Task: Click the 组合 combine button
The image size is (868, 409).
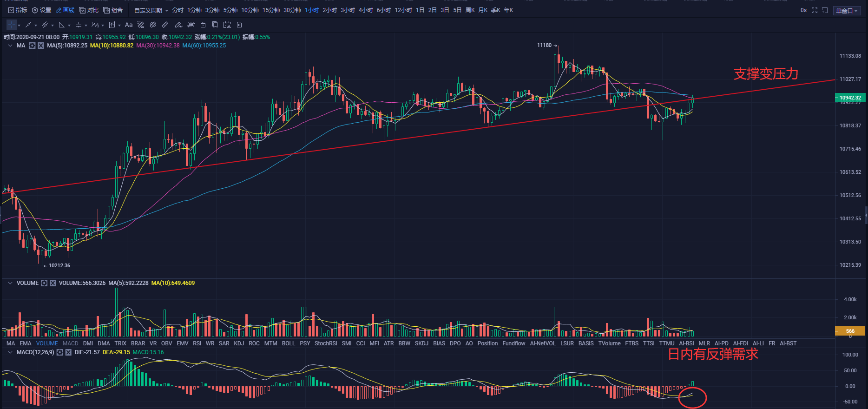Action: click(x=113, y=10)
